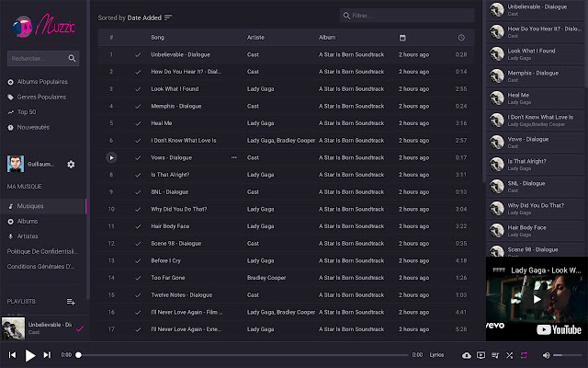Click the Guillaum username label

click(40, 164)
